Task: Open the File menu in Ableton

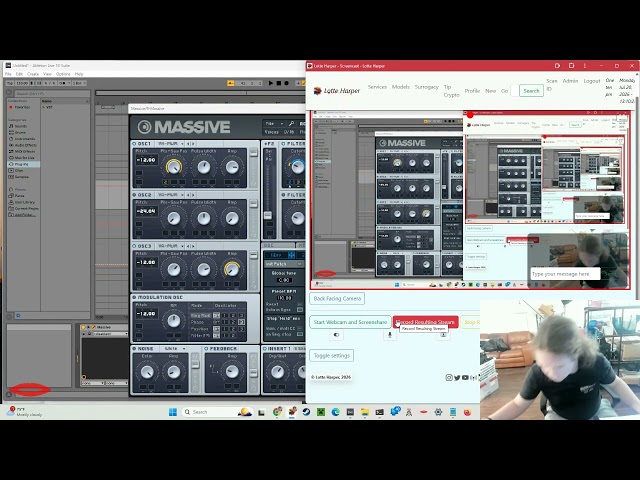Action: pyautogui.click(x=8, y=74)
